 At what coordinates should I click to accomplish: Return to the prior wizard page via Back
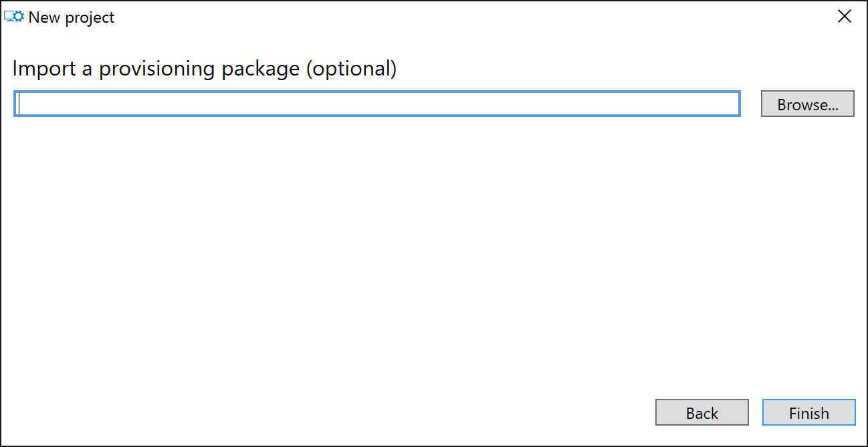click(701, 413)
